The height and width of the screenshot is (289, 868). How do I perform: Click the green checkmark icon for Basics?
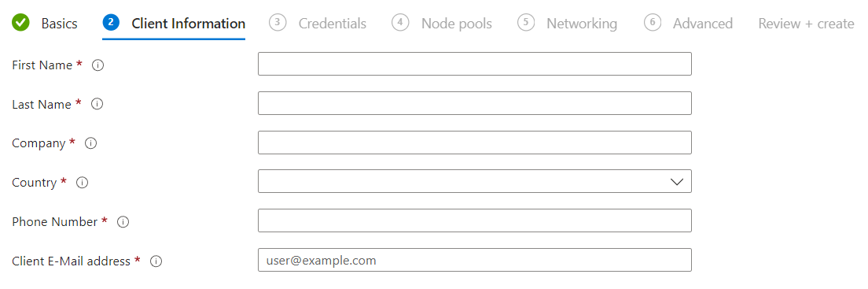pos(21,24)
